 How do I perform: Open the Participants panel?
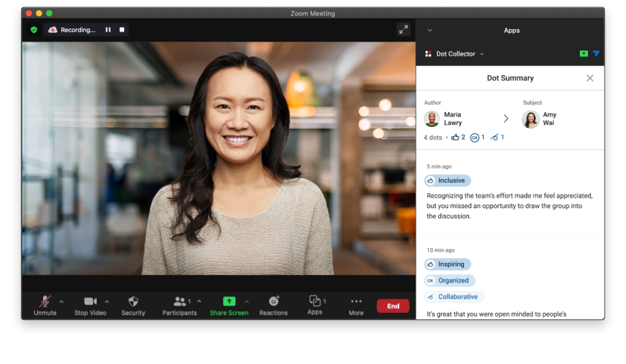[179, 306]
